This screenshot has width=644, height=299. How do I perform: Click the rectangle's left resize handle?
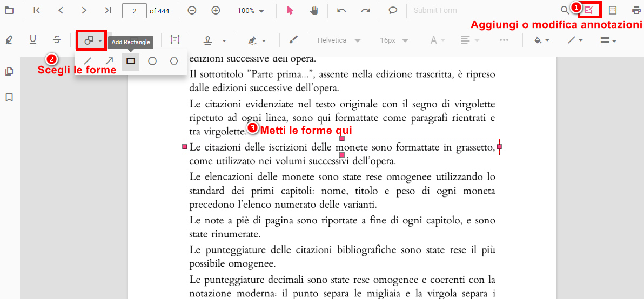(185, 147)
